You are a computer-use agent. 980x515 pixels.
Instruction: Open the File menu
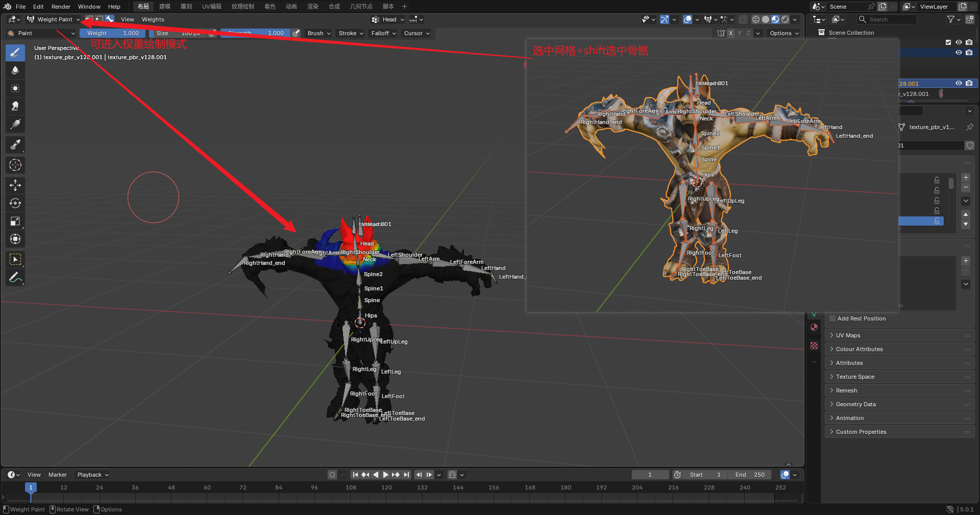click(x=20, y=7)
